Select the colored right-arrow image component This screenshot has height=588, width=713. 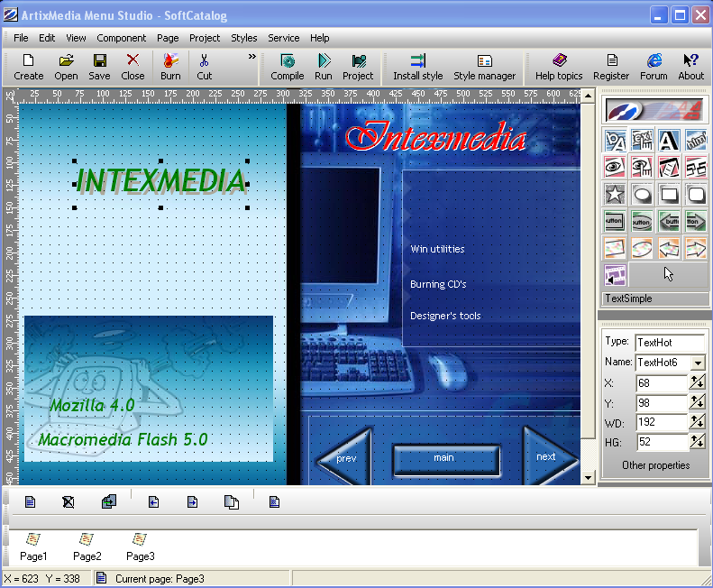696,249
